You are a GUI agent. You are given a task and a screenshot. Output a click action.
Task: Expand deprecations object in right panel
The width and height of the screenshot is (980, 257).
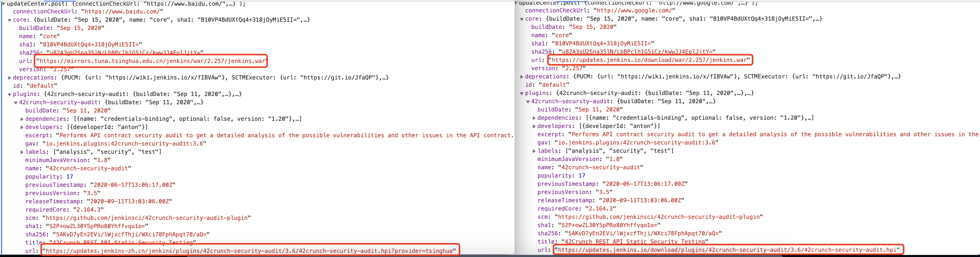click(x=521, y=77)
